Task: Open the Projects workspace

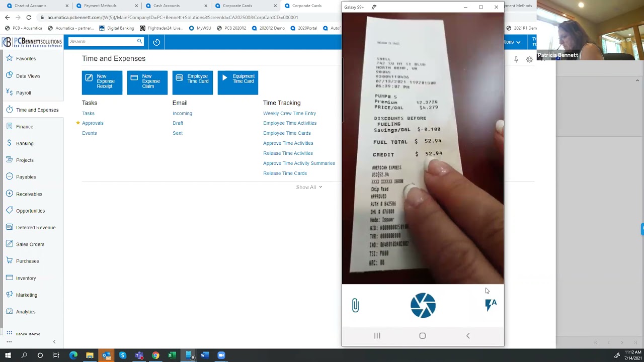Action: [x=25, y=160]
